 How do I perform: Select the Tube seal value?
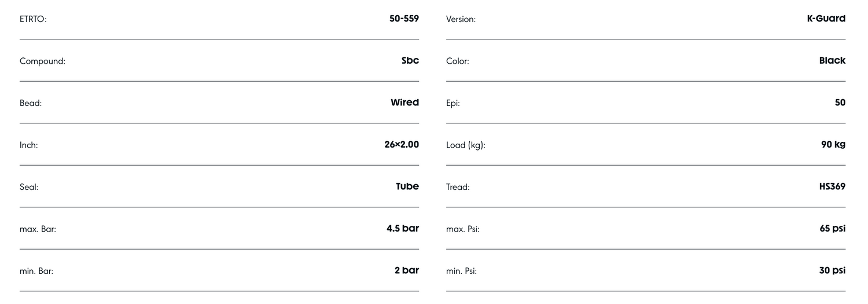(x=407, y=186)
